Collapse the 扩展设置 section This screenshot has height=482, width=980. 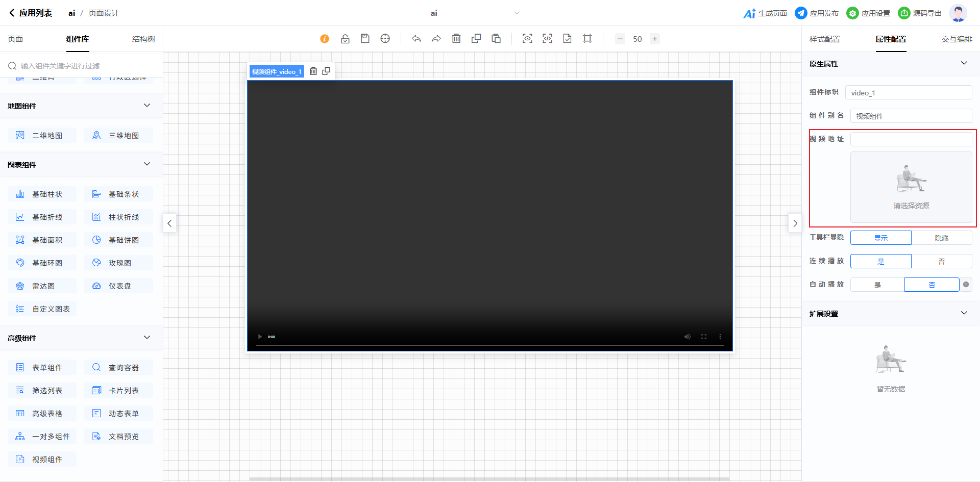tap(964, 313)
